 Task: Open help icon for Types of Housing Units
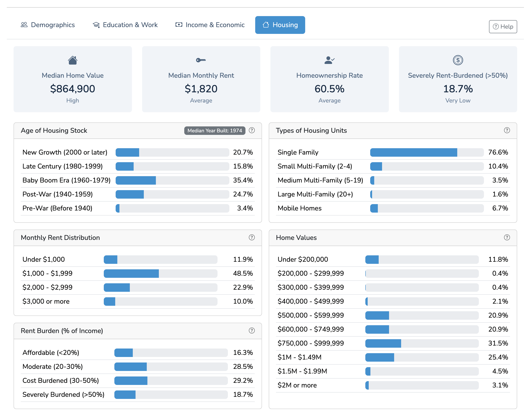[x=507, y=131]
